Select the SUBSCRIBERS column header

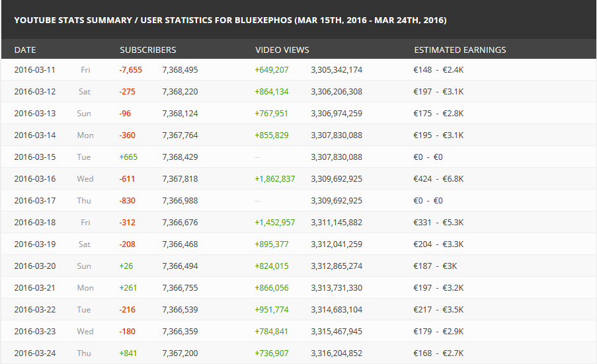[148, 50]
